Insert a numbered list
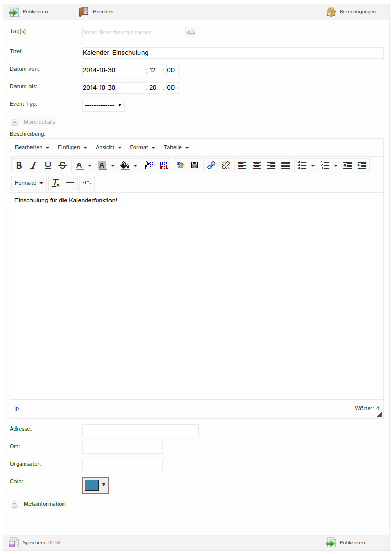Screen dimensions: 392x554 pyautogui.click(x=325, y=165)
